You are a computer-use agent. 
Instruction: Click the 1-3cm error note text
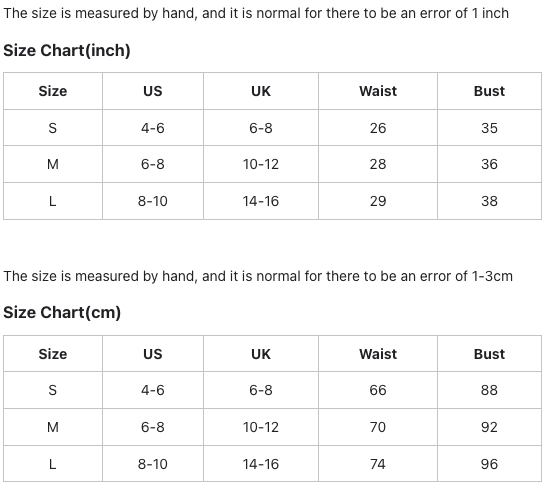click(x=258, y=276)
